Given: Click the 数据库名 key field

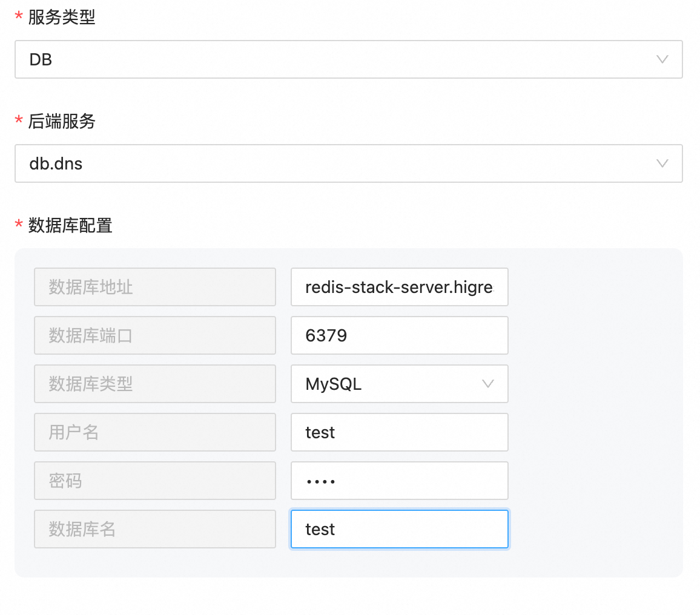Looking at the screenshot, I should tap(155, 529).
